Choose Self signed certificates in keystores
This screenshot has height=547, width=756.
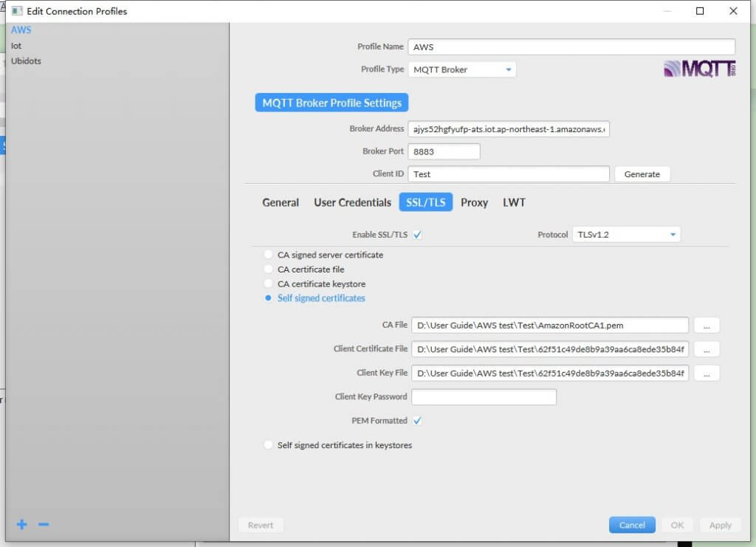[267, 445]
